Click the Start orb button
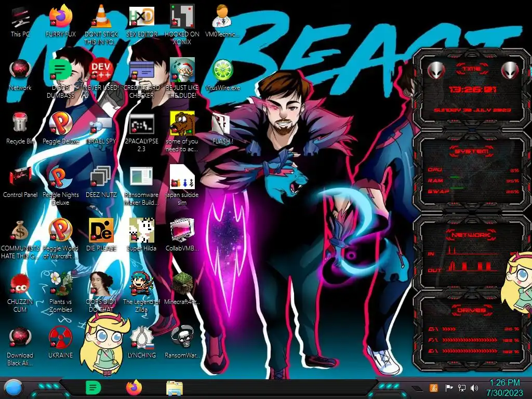The width and height of the screenshot is (532, 399). [x=14, y=388]
